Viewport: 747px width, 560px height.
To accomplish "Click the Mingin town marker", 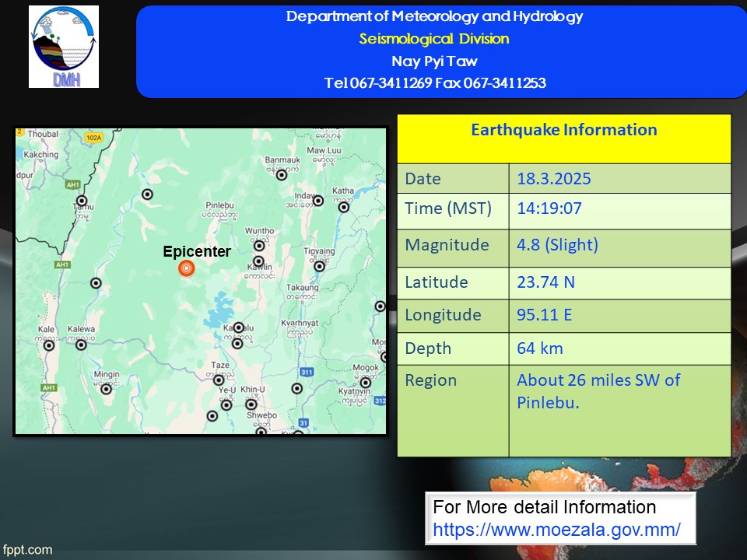I will coord(107,389).
